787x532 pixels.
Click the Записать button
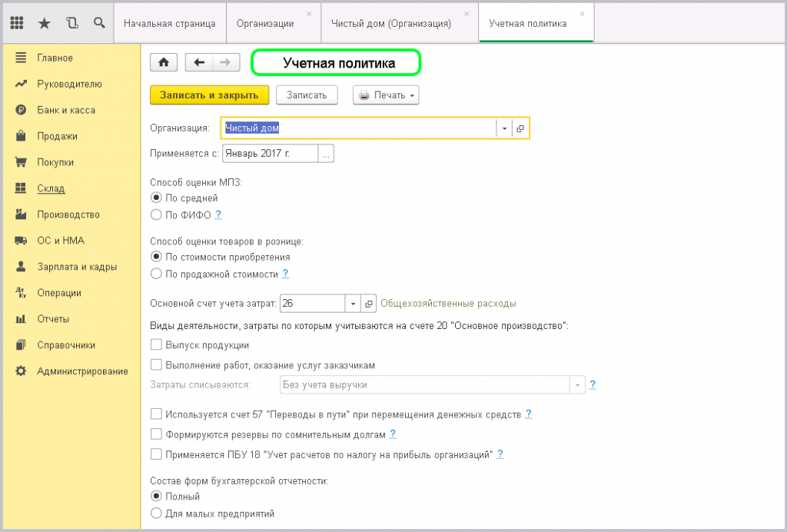click(307, 95)
